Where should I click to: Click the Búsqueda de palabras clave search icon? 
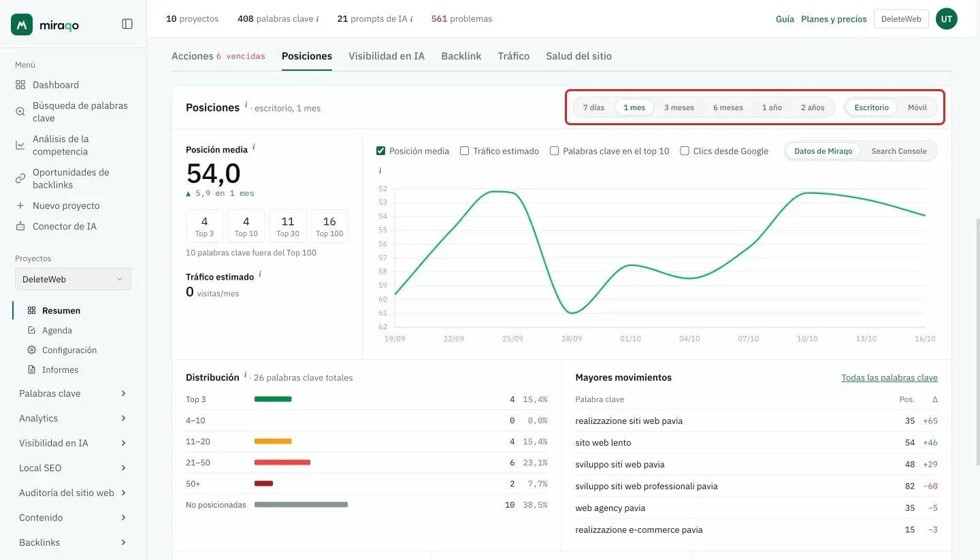coord(20,112)
